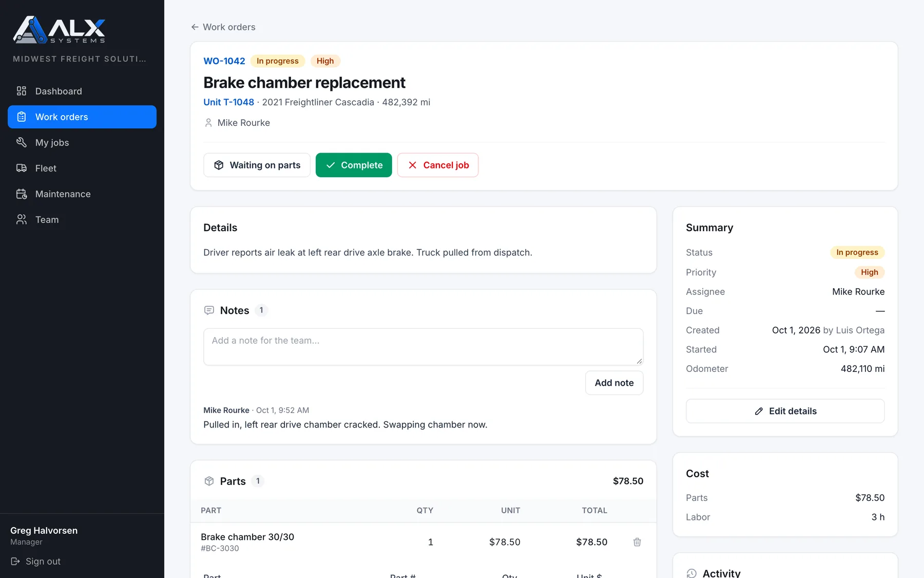Click the person icon next to Mike Rourke
Image resolution: width=924 pixels, height=578 pixels.
208,123
